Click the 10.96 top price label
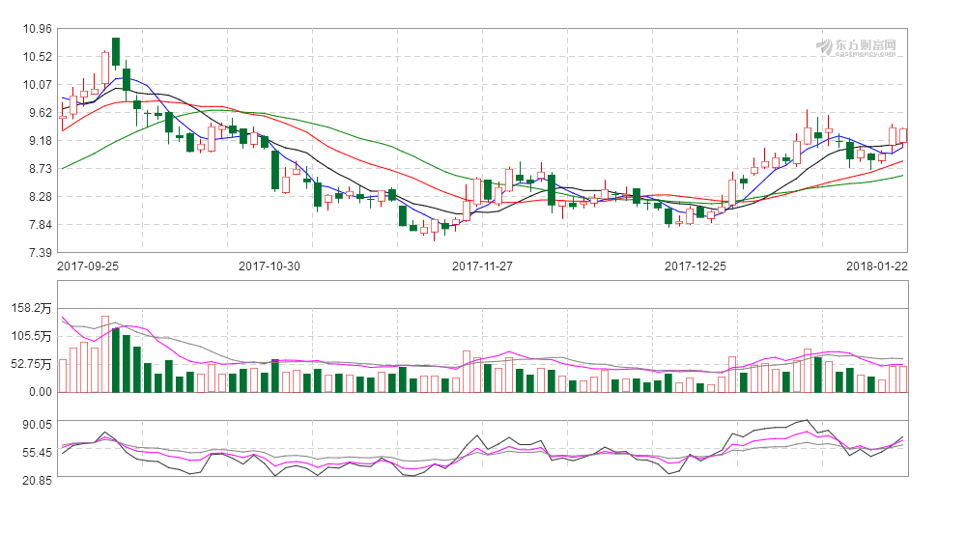 (x=37, y=28)
